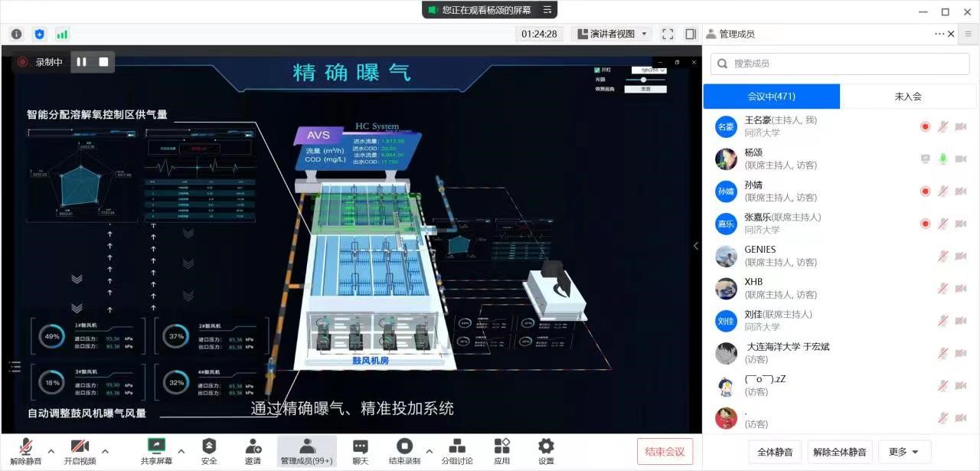Screen dimensions: 980x471
Task: Toggle the side panel icon in top bar
Action: [691, 34]
